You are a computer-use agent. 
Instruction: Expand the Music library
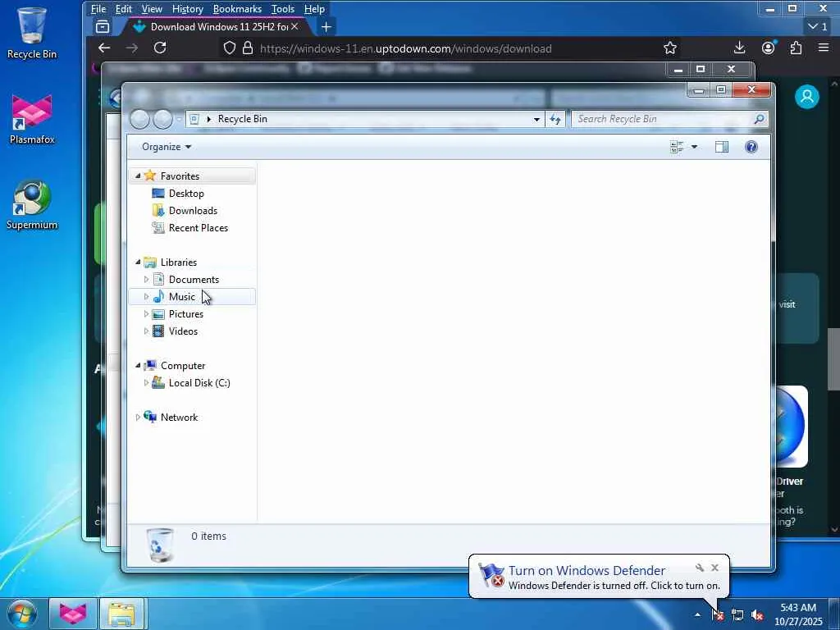(146, 296)
